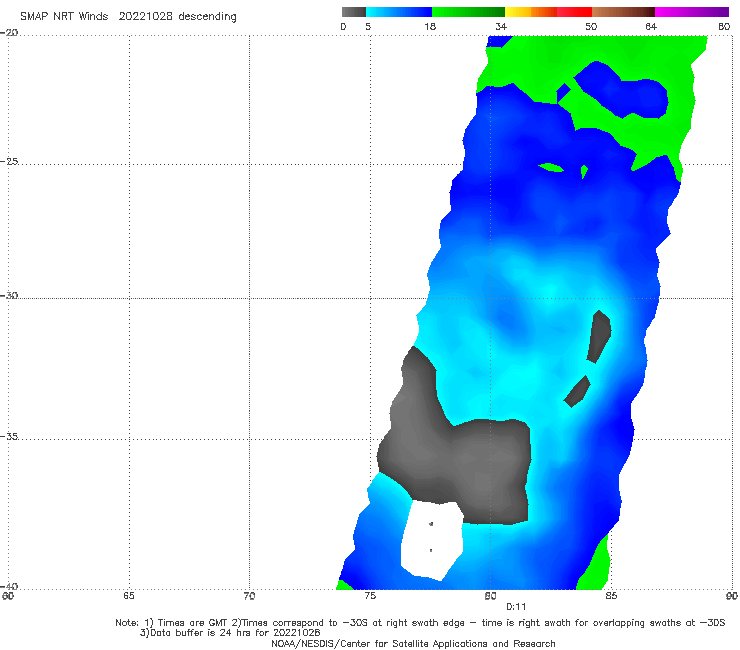Screen dimensions: 740x650
Task: Select the red segment of the color bar
Action: [x=574, y=12]
